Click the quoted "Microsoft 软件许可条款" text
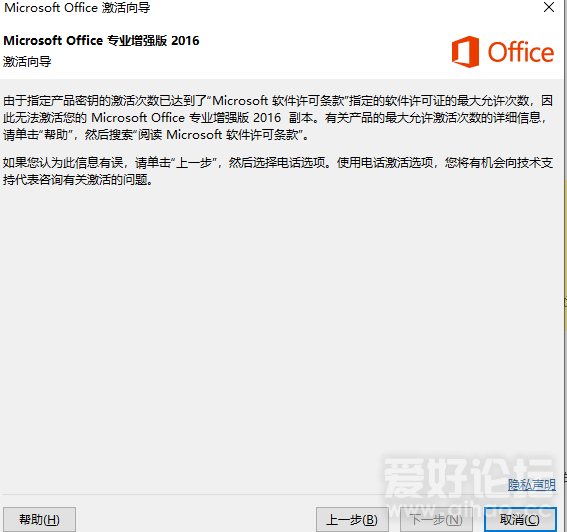Screen dimensions: 567x532 point(278,101)
